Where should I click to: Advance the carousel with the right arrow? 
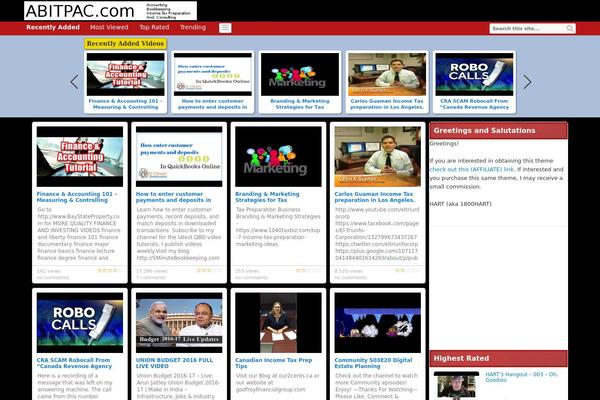(527, 82)
